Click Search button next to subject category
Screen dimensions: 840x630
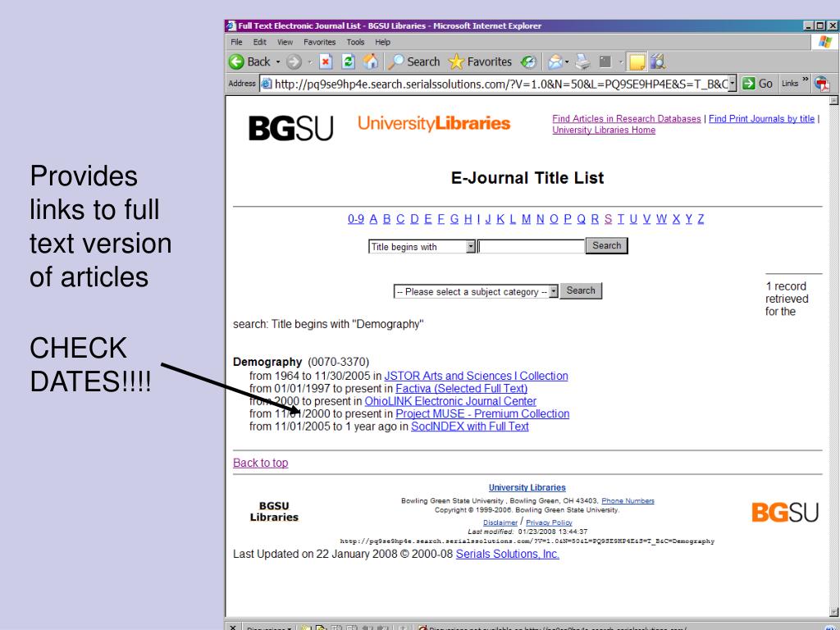pyautogui.click(x=581, y=291)
